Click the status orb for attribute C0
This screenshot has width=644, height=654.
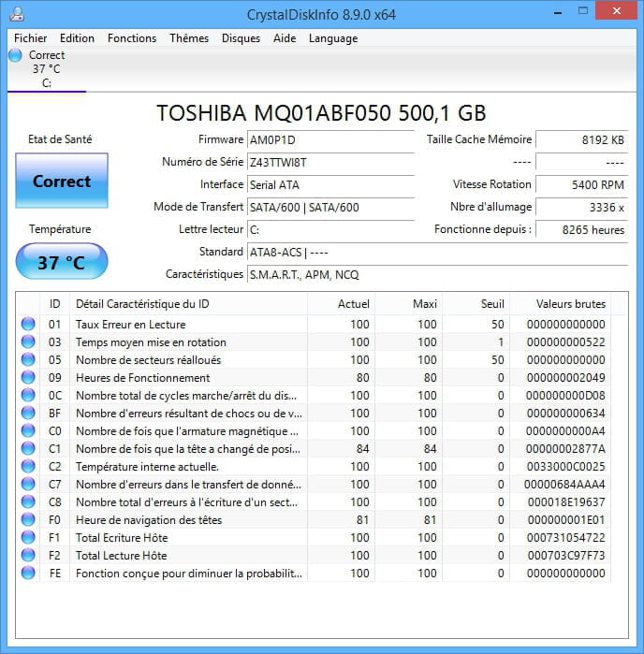point(28,430)
